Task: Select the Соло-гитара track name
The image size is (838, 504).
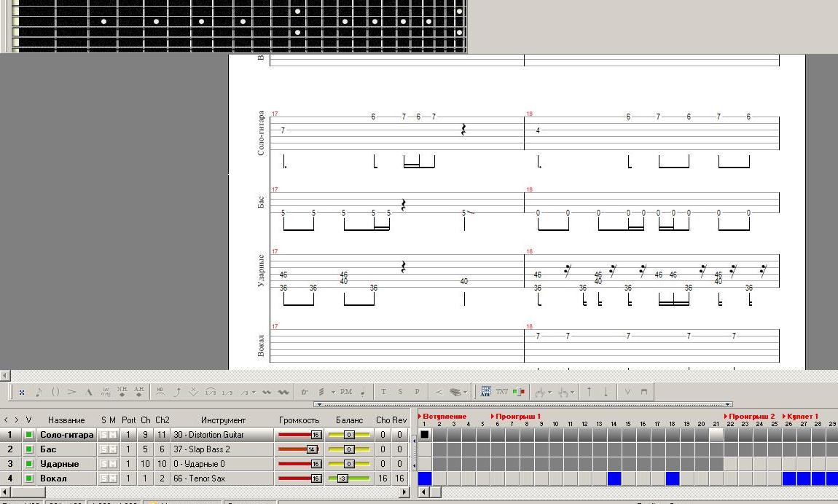Action: click(x=67, y=435)
